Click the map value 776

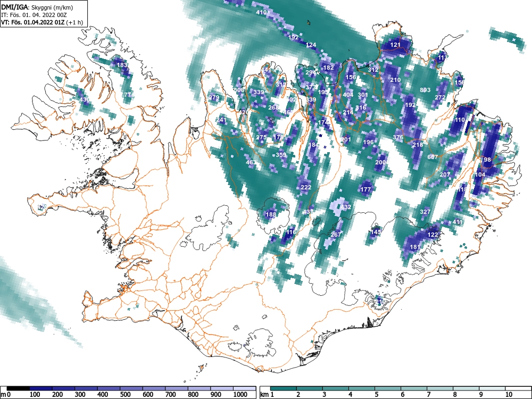[129, 95]
